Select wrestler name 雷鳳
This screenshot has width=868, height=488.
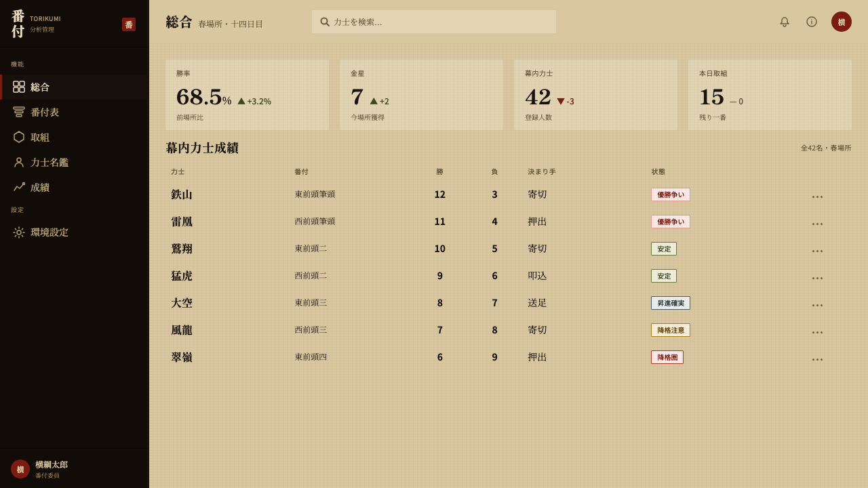[182, 222]
